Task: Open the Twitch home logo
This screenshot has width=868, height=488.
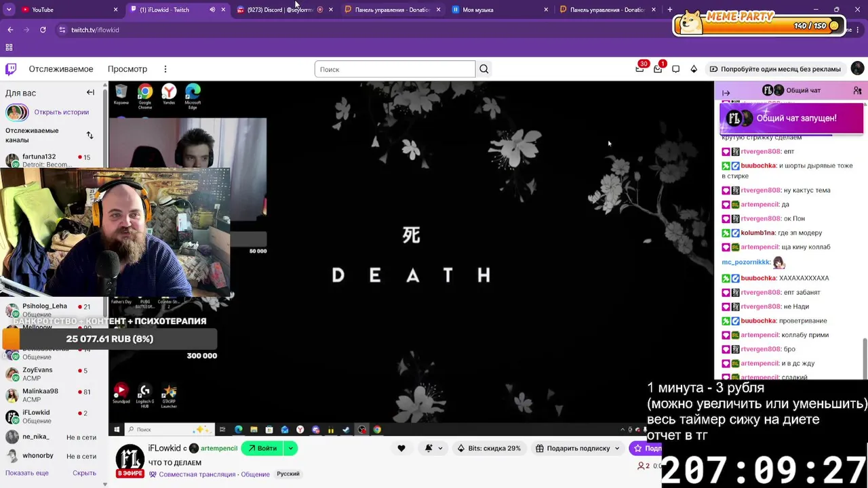Action: click(x=11, y=69)
